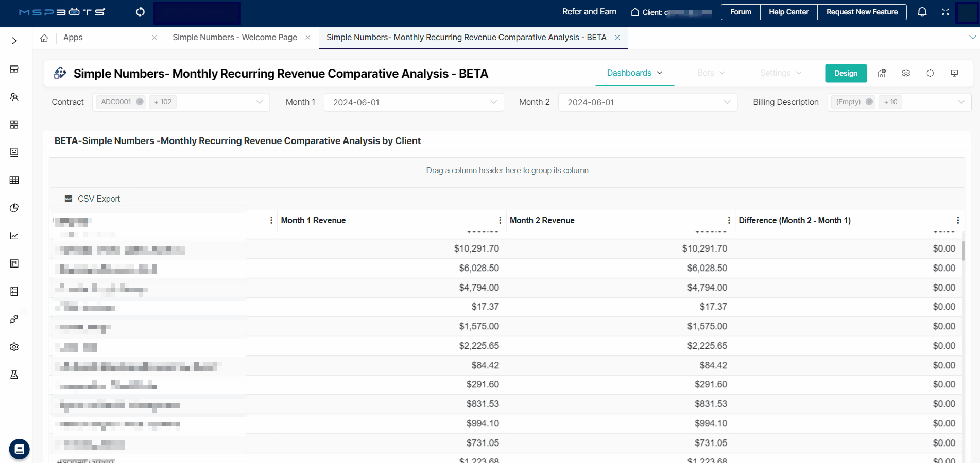This screenshot has height=463, width=980.
Task: Close the Welcome Page tab
Action: [308, 38]
